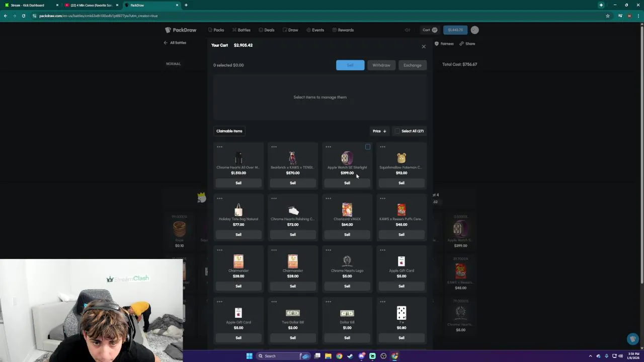Open options menu for KAWS x Reese's Puffs
Screen dimensions: 644x362
point(382,199)
